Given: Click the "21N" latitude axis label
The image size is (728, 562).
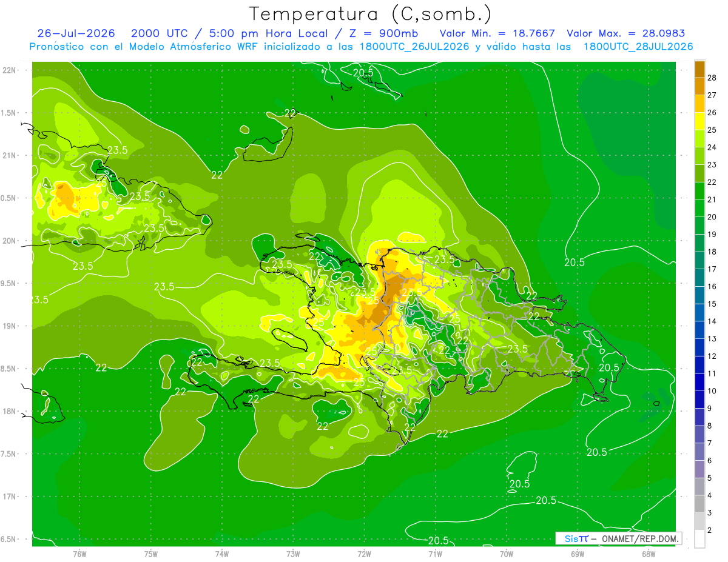Looking at the screenshot, I should [10, 155].
